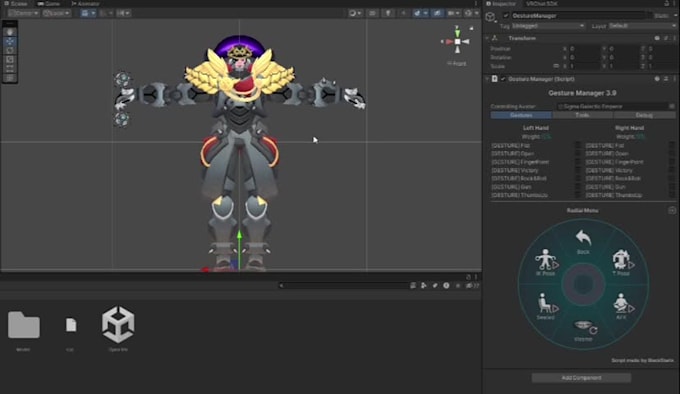Toggle left hand Rock&Roll gesture
Screen dimensions: 680x394
pyautogui.click(x=578, y=178)
